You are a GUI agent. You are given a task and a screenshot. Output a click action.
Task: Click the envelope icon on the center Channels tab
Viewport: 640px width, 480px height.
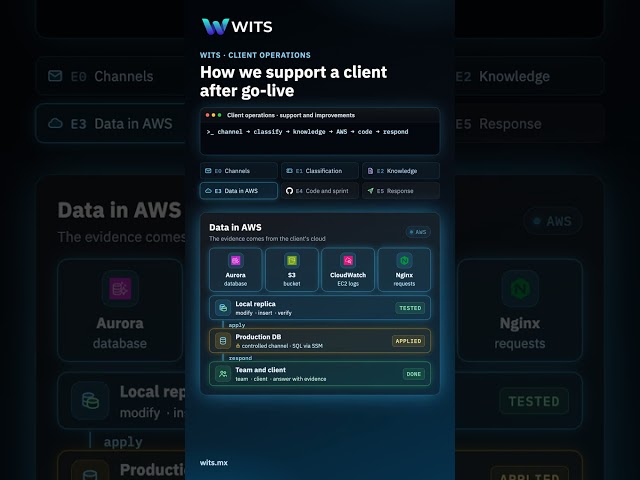point(208,171)
